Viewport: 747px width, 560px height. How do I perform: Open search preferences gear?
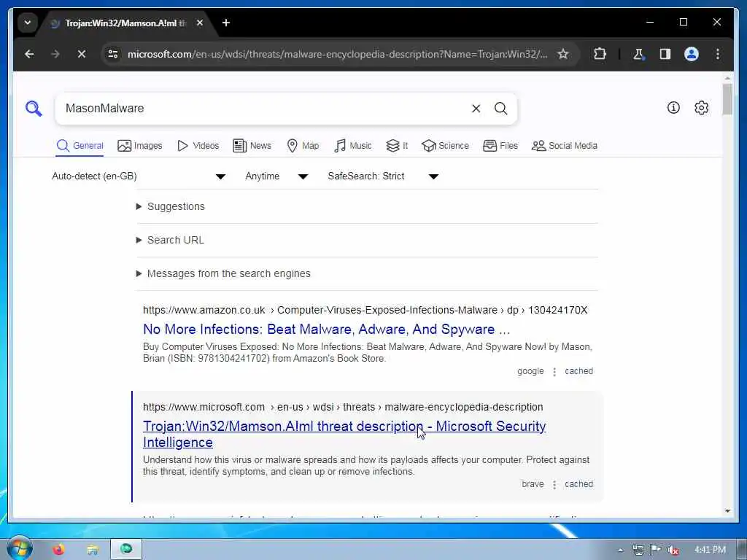coord(701,108)
